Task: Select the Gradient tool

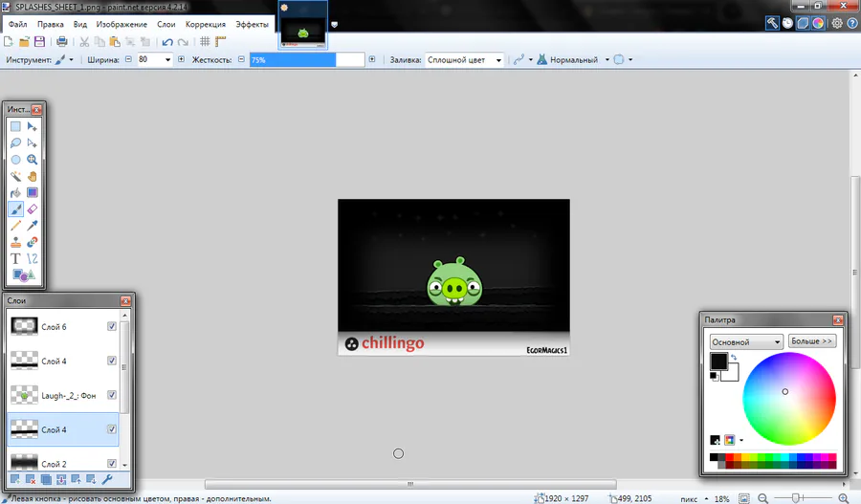Action: coord(33,192)
